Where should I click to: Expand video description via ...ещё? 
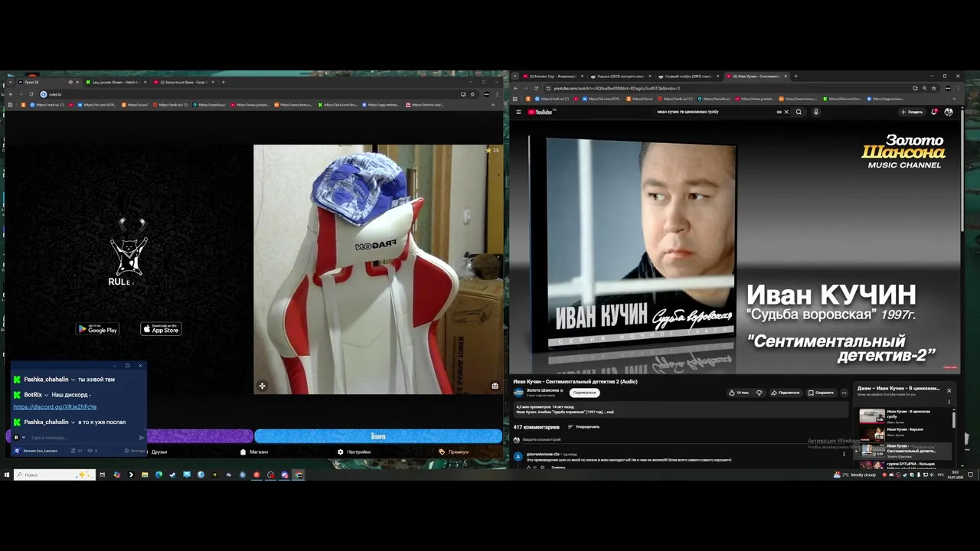[608, 412]
